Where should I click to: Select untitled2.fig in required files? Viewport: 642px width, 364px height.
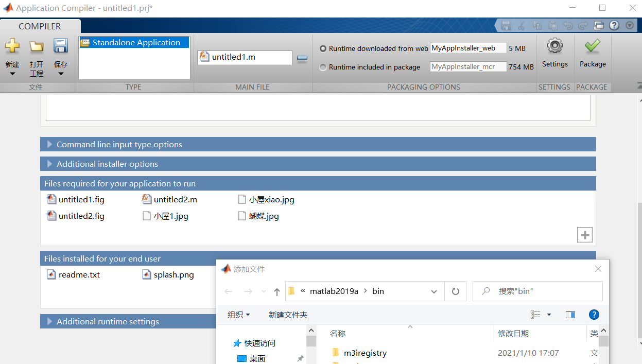point(76,216)
